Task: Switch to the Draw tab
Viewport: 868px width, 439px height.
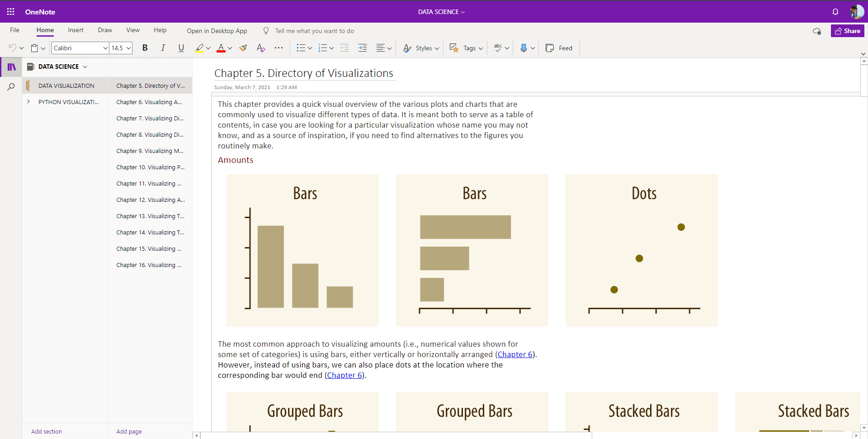Action: coord(105,30)
